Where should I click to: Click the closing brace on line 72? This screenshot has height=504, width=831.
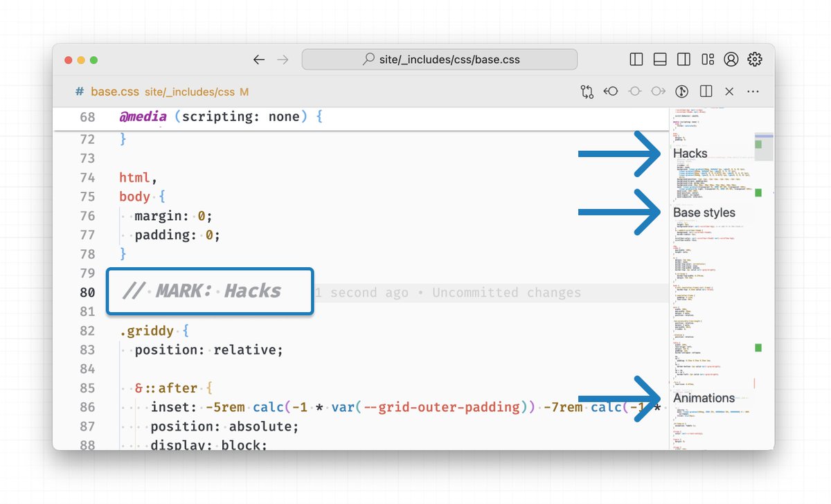point(123,139)
